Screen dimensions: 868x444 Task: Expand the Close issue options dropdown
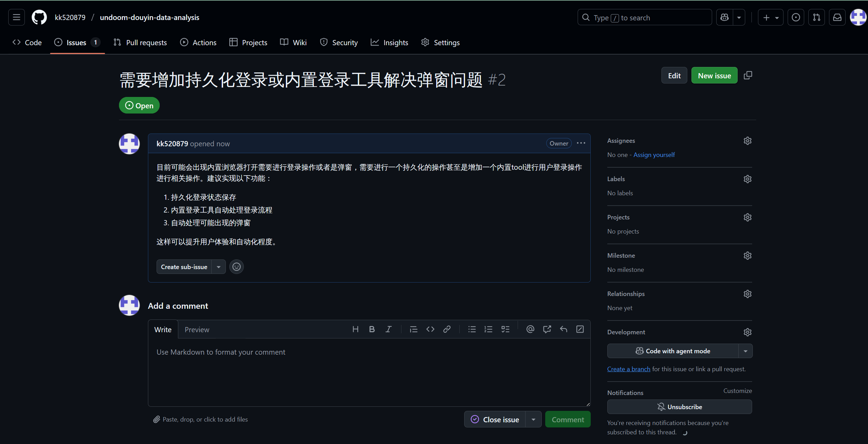533,420
